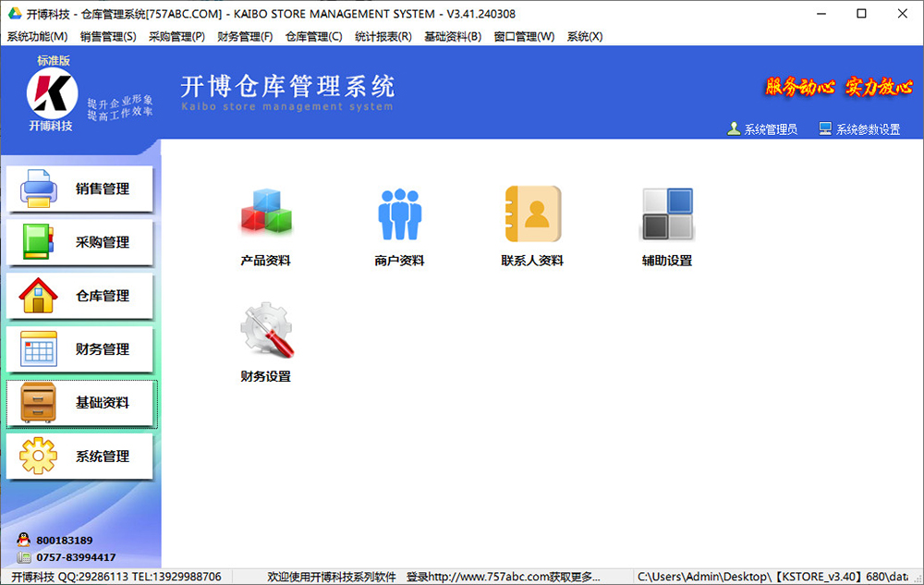This screenshot has width=924, height=585.
Task: Select the 采购管理 sidebar button
Action: 79,242
